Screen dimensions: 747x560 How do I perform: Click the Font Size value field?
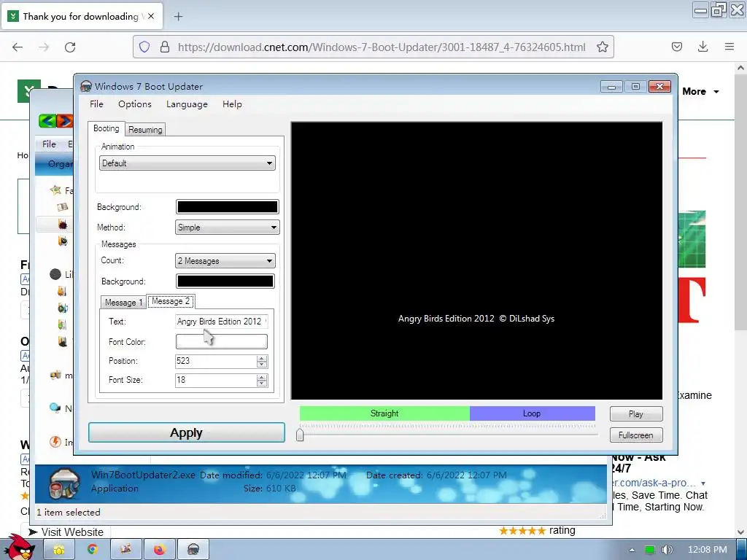click(x=216, y=380)
